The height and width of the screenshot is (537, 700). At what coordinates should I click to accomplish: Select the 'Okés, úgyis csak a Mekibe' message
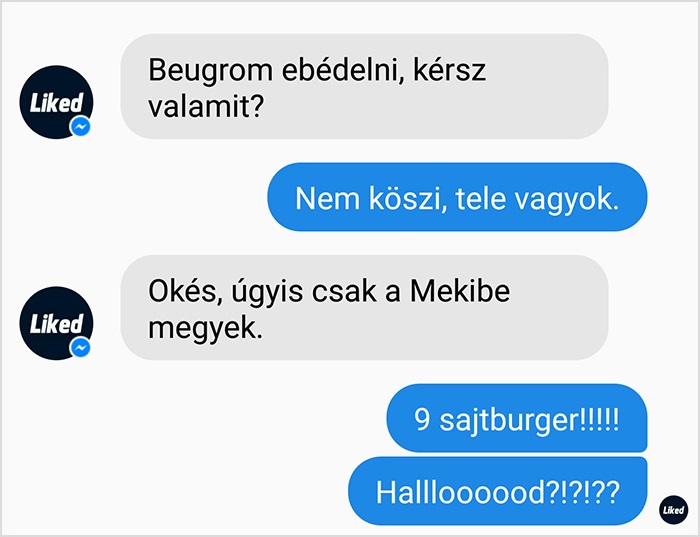(x=364, y=308)
